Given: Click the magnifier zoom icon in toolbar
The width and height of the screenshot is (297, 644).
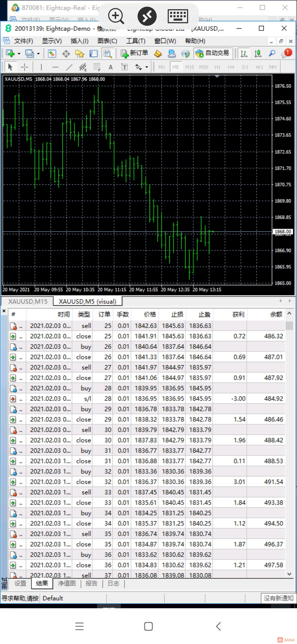Looking at the screenshot, I should pos(272,53).
